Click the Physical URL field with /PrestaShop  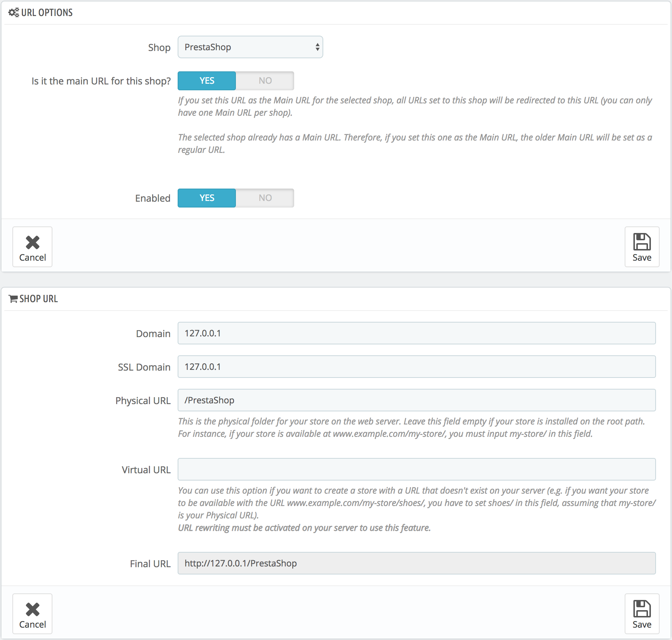pyautogui.click(x=416, y=400)
